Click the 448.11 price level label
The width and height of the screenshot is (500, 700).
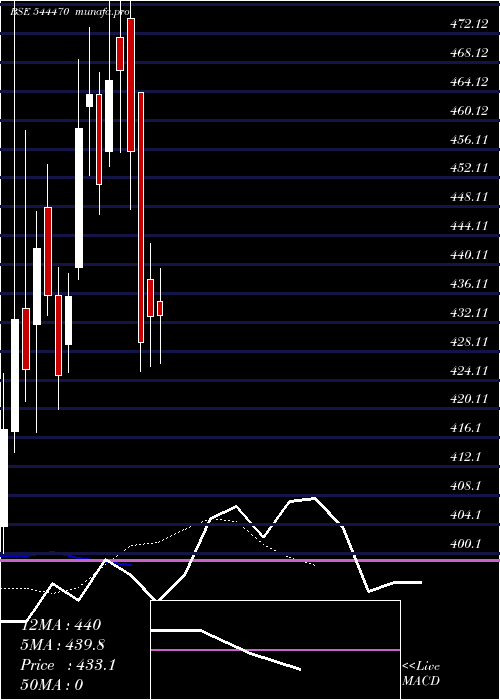[x=469, y=197]
